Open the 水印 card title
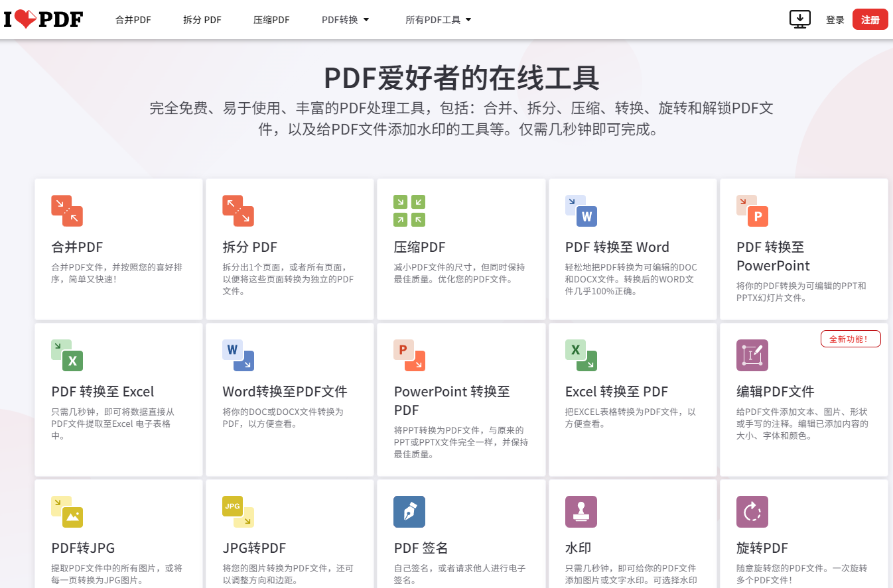The width and height of the screenshot is (893, 588). pyautogui.click(x=578, y=548)
